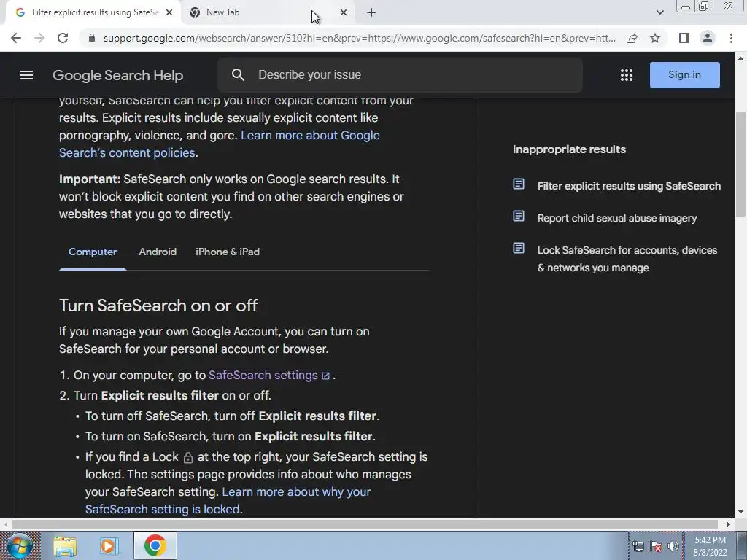Click the article icon beside Lock SafeSearch

(519, 248)
